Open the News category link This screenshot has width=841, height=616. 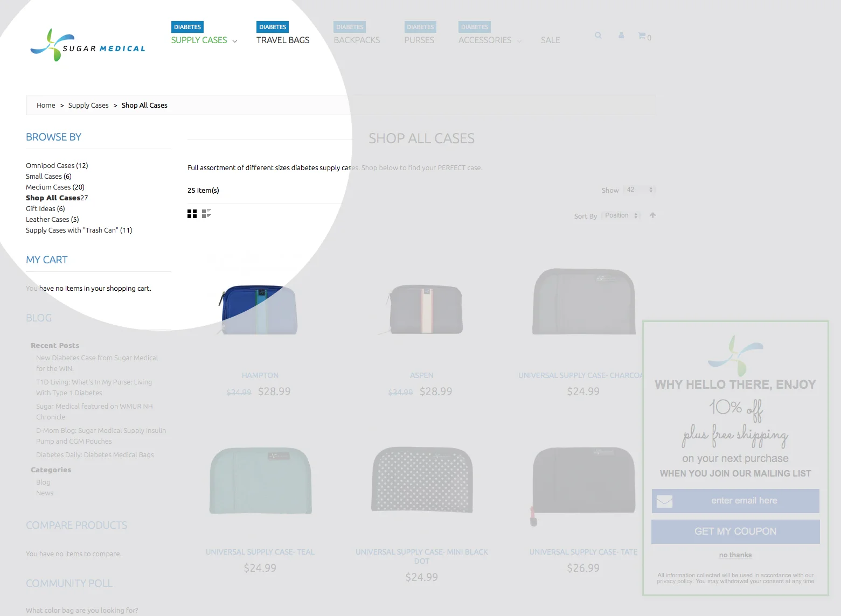click(45, 493)
